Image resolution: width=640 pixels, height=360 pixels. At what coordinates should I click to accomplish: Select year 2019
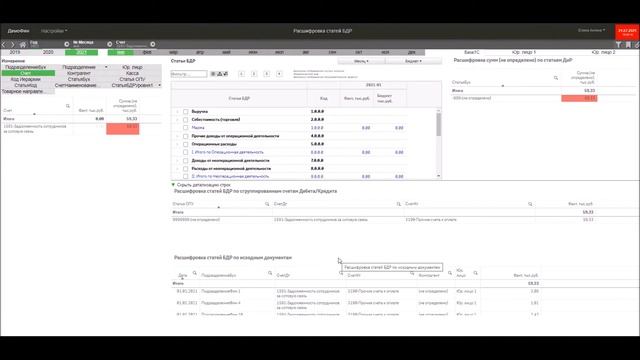pos(15,52)
